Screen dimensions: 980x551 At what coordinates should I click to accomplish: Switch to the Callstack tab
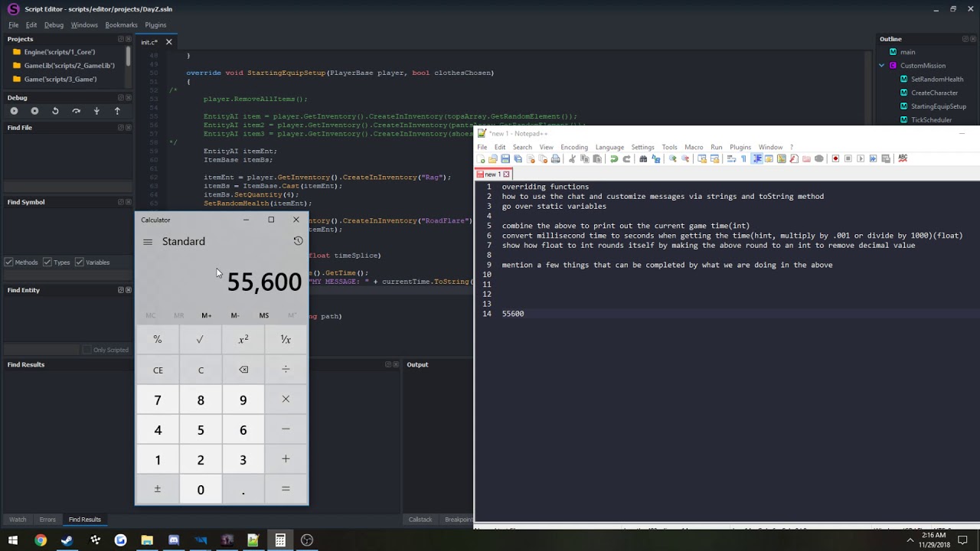coord(420,520)
